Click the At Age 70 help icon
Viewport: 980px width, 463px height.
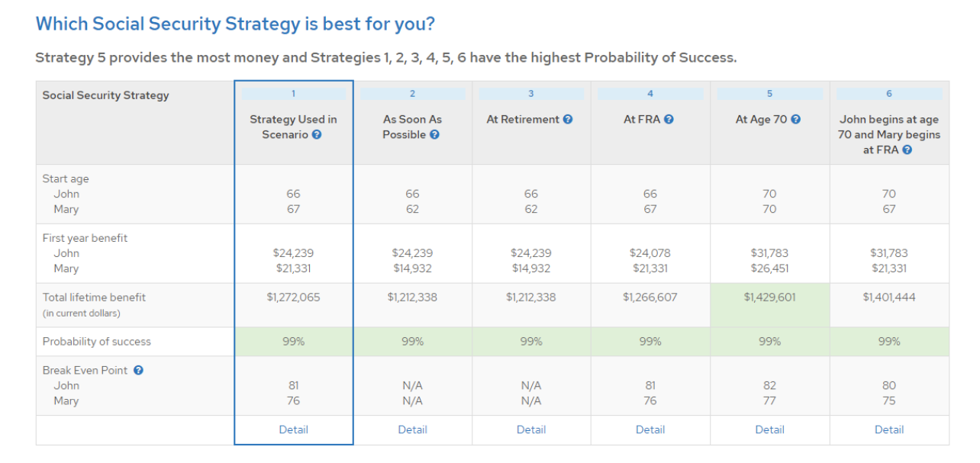pos(795,120)
